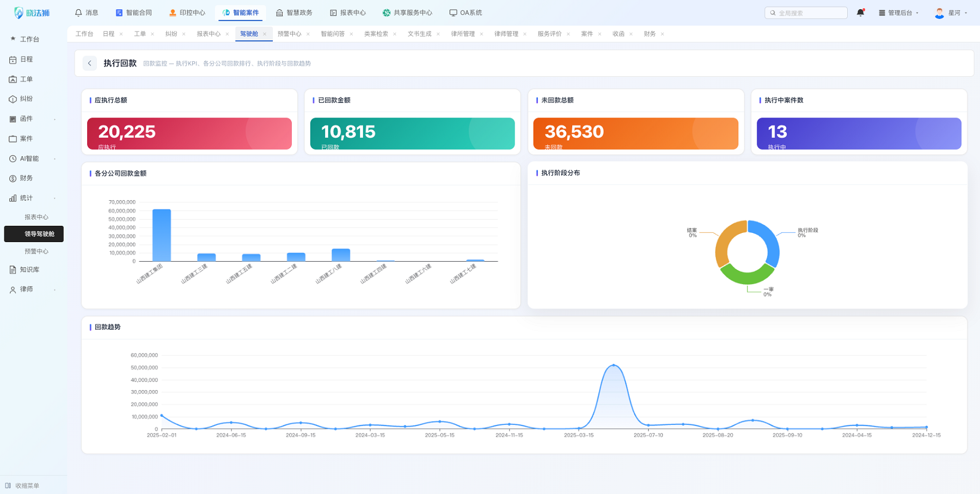The width and height of the screenshot is (980, 494).
Task: Click the 日程 calendar icon in sidebar
Action: tap(13, 59)
